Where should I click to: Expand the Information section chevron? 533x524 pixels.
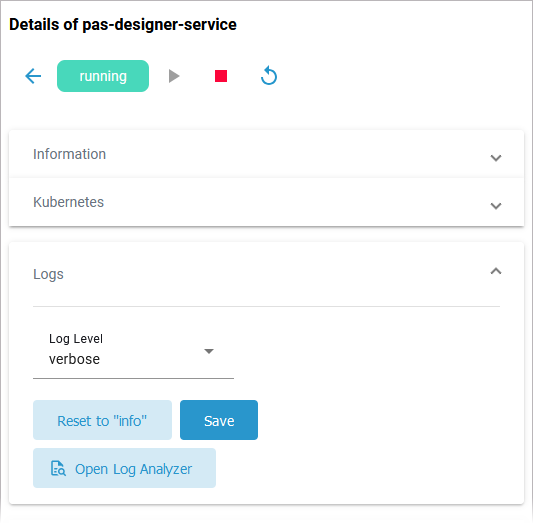tap(496, 158)
